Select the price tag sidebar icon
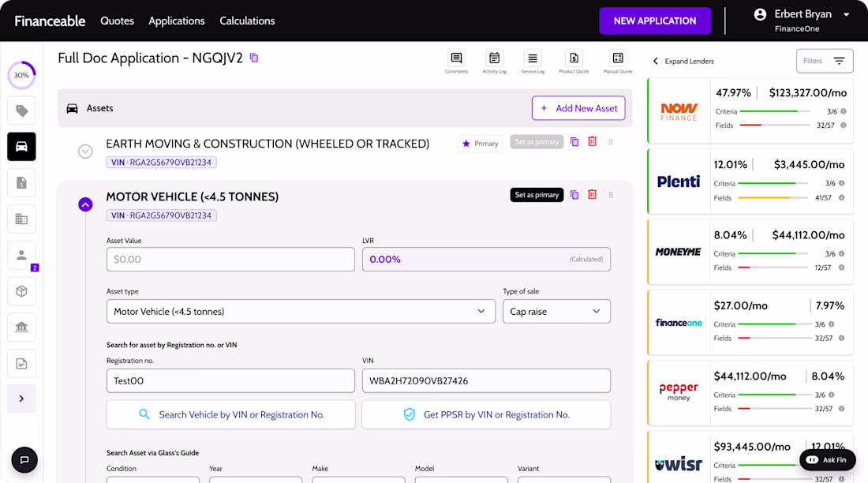 click(x=21, y=110)
